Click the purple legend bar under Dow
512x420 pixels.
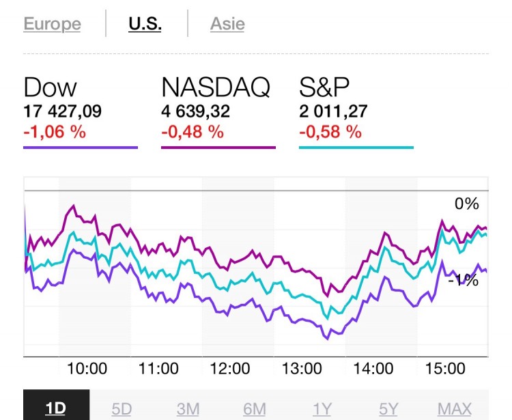tap(81, 147)
